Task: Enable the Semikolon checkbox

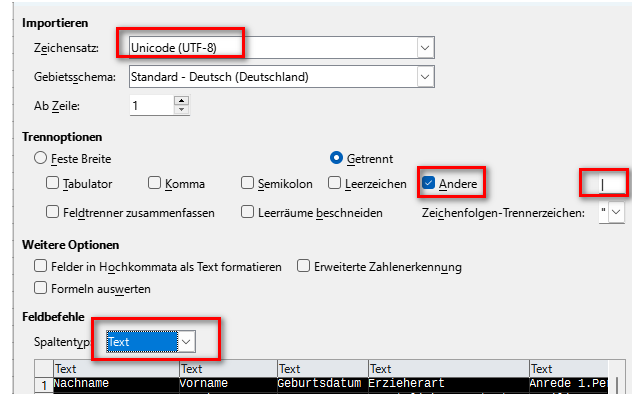Action: (248, 184)
